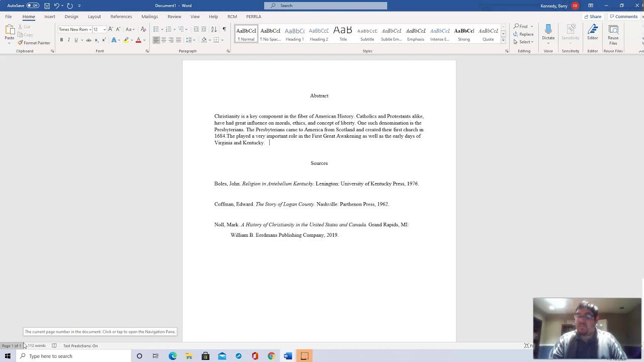Click the Save icon in title bar
Screen dimensions: 644x362
[x=47, y=6]
